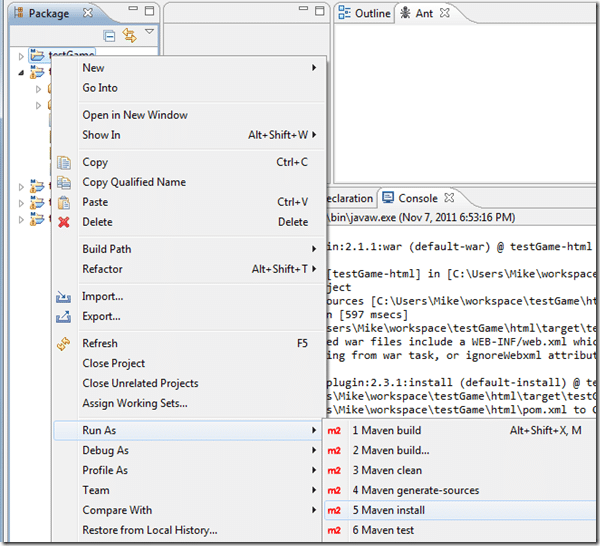The height and width of the screenshot is (546, 600).
Task: Click Collapse All icon in Package Explorer
Action: (109, 36)
